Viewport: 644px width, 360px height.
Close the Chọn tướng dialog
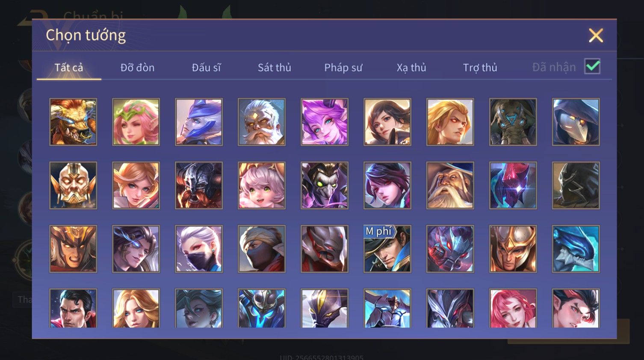click(596, 36)
